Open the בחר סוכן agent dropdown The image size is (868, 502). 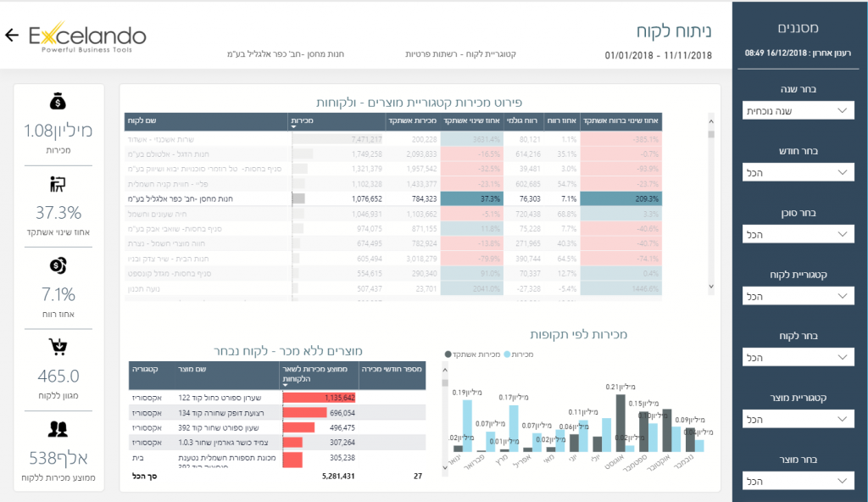tap(797, 234)
